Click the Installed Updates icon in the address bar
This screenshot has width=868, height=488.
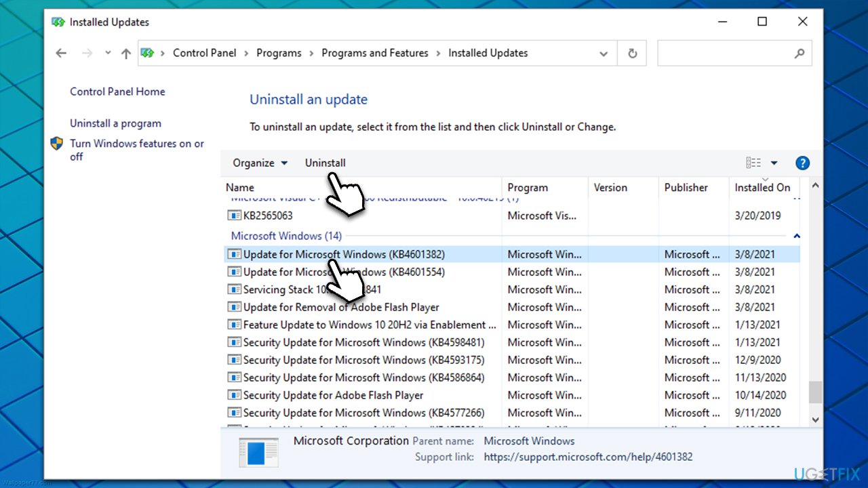pos(147,53)
